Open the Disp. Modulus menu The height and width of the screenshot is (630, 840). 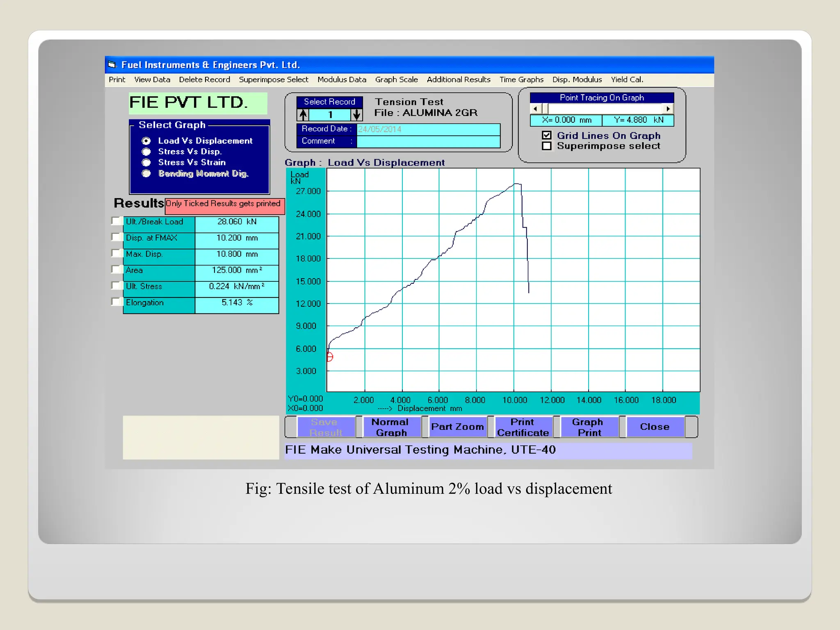click(577, 80)
